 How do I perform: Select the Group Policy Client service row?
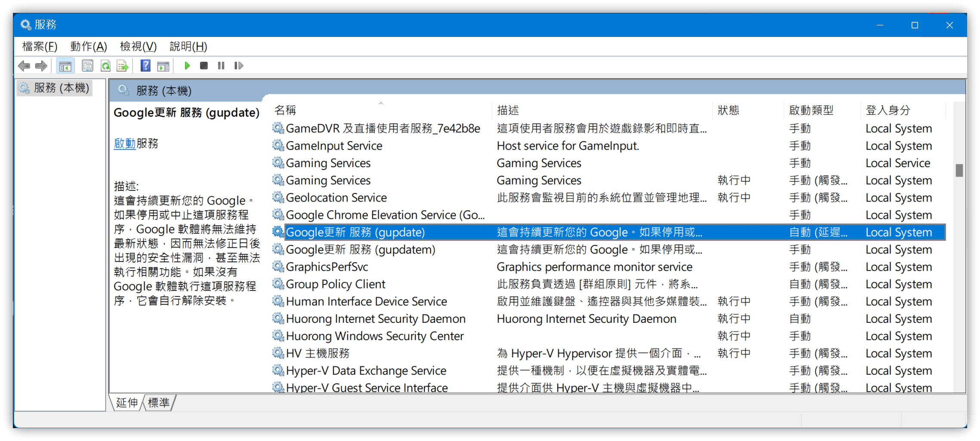608,284
